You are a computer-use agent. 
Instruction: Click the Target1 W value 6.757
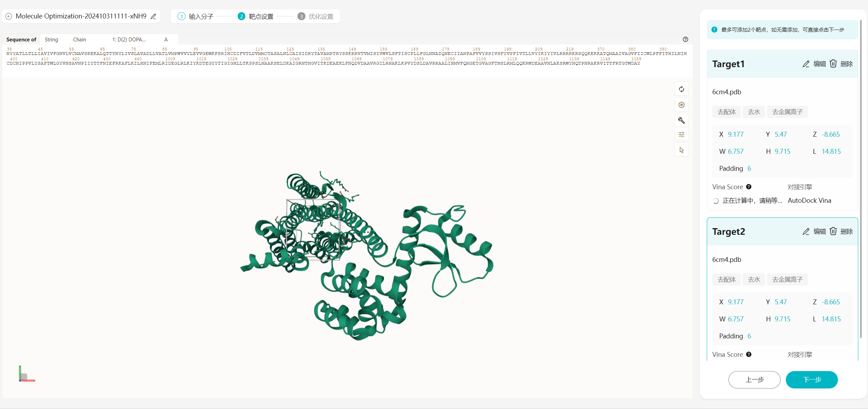coord(736,151)
